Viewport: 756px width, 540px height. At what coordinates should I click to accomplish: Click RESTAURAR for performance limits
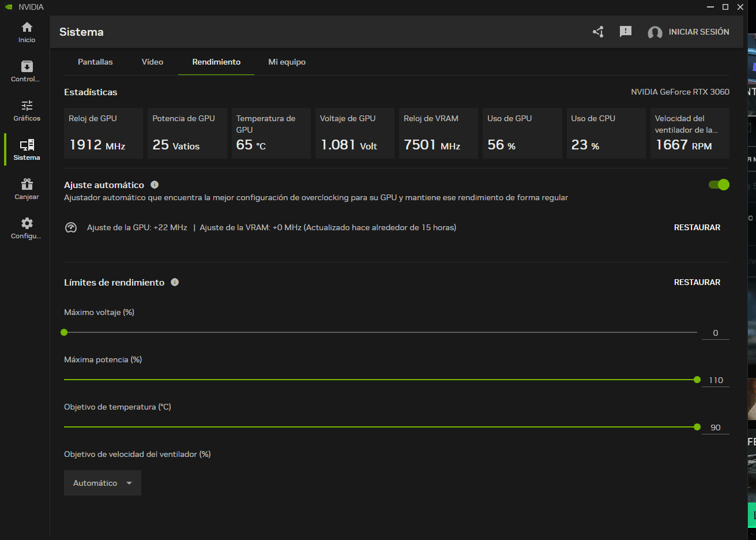pyautogui.click(x=697, y=282)
